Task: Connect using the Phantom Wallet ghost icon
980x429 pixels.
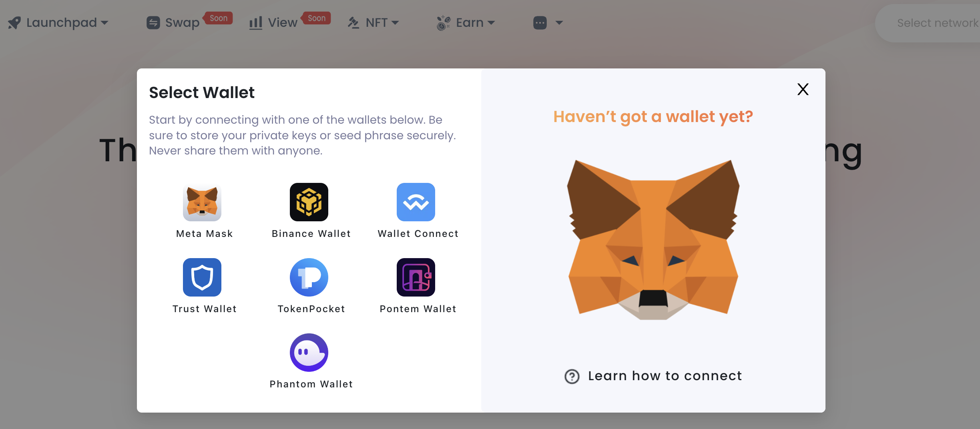Action: 309,353
